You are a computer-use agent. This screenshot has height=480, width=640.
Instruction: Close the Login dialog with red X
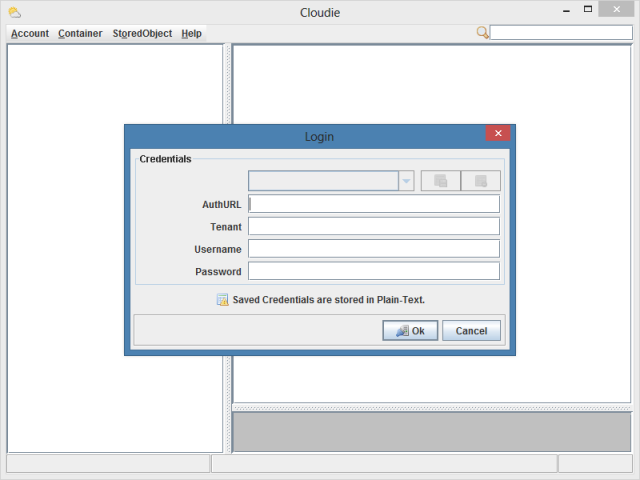pyautogui.click(x=498, y=133)
